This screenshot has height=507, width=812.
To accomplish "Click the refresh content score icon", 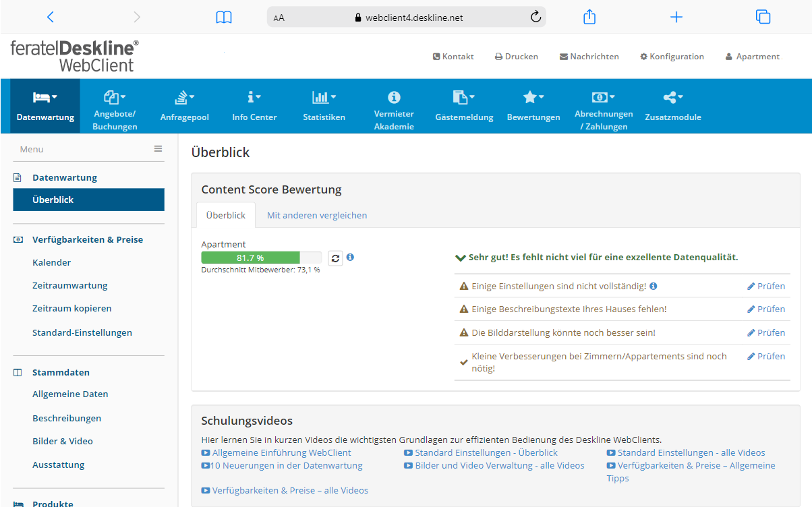I will (x=335, y=258).
